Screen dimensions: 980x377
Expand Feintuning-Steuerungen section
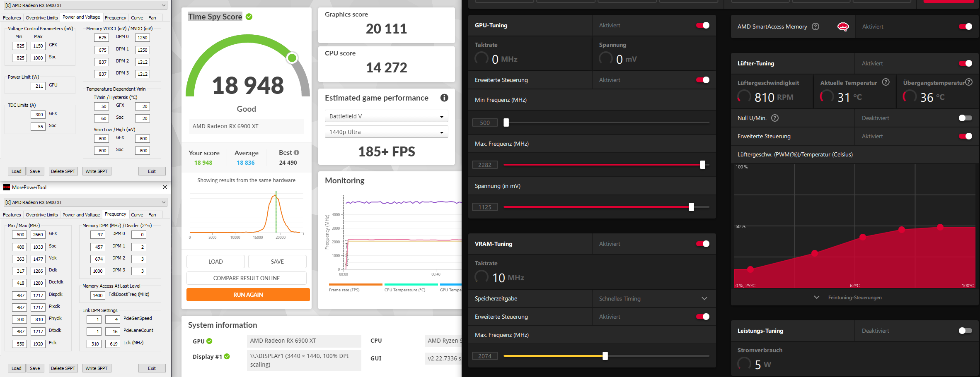click(848, 298)
